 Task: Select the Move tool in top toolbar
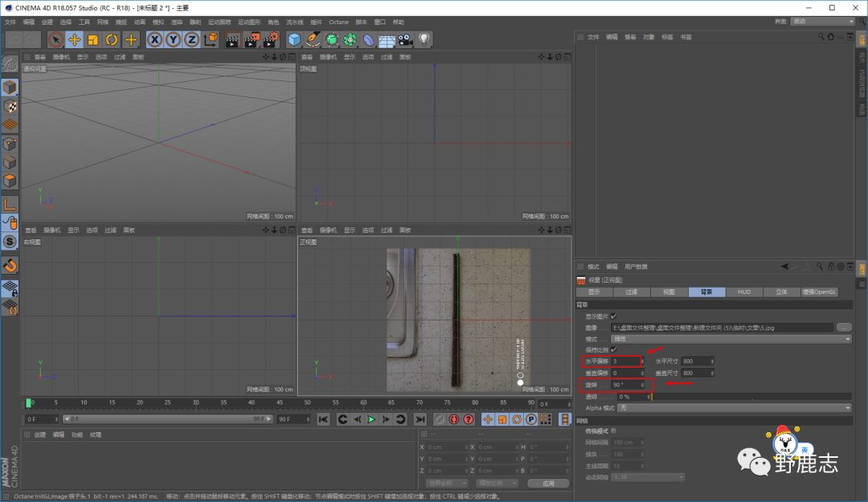coord(74,39)
